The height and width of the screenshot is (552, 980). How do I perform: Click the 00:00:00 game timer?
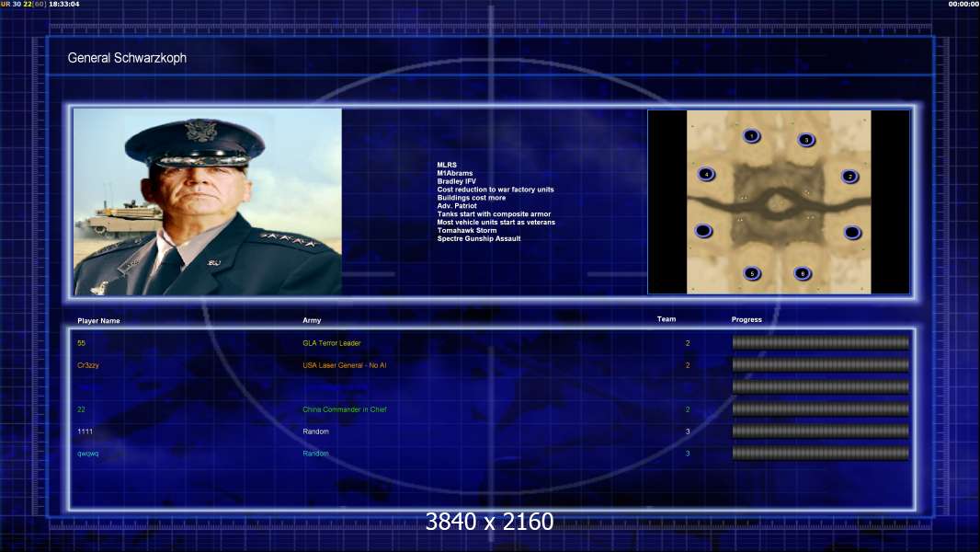click(963, 4)
